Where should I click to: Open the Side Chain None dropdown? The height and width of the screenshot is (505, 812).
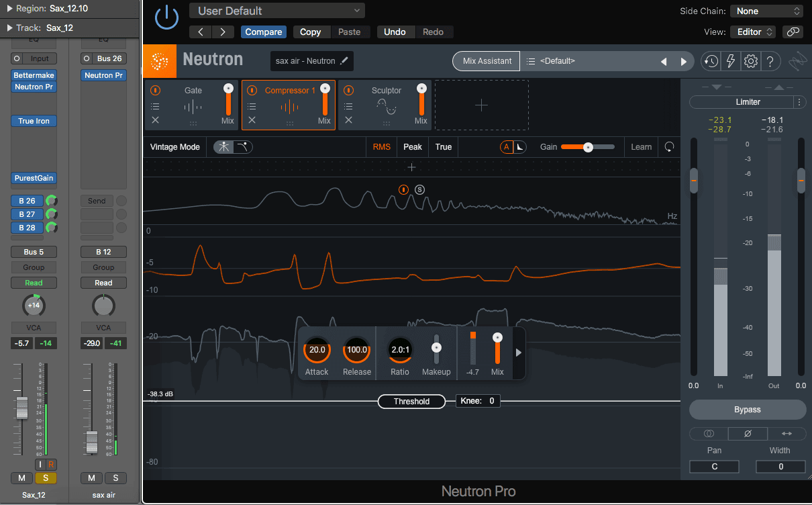(767, 11)
